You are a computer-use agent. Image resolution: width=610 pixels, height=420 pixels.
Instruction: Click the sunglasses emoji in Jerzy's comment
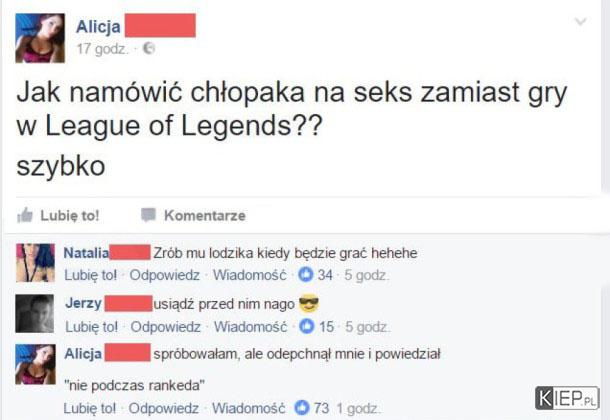(309, 304)
